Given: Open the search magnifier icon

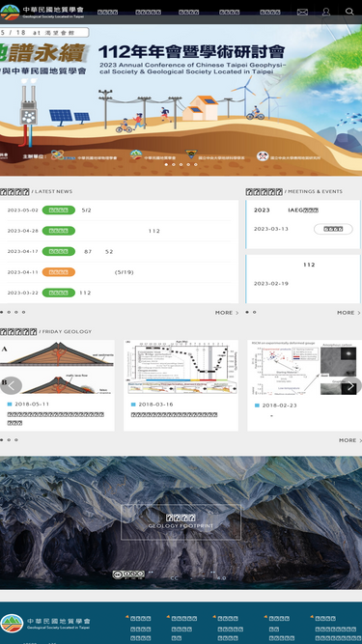Looking at the screenshot, I should 349,12.
